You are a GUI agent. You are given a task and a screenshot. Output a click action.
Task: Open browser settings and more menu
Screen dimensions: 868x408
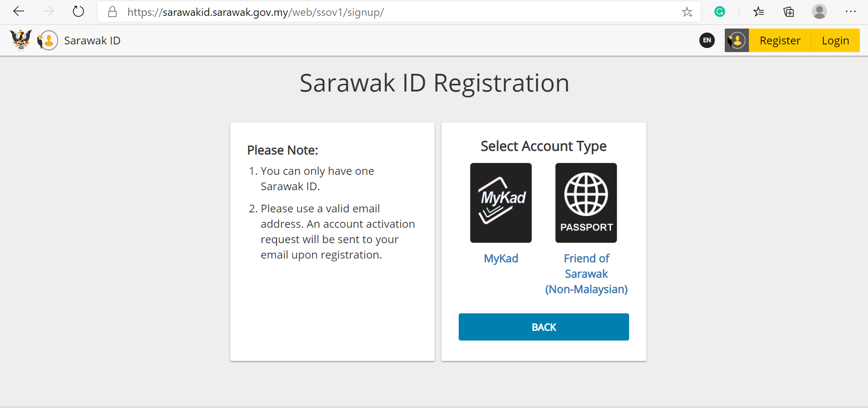pos(851,12)
